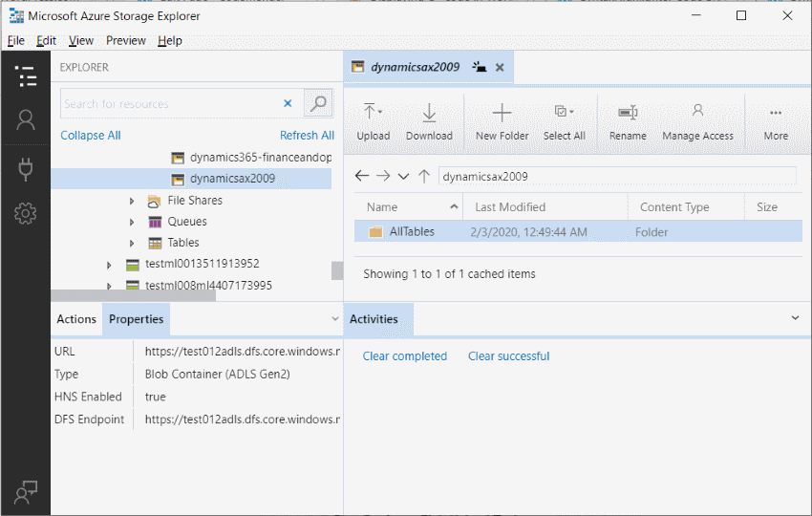The height and width of the screenshot is (516, 812).
Task: Click the Refresh All link
Action: (x=307, y=136)
